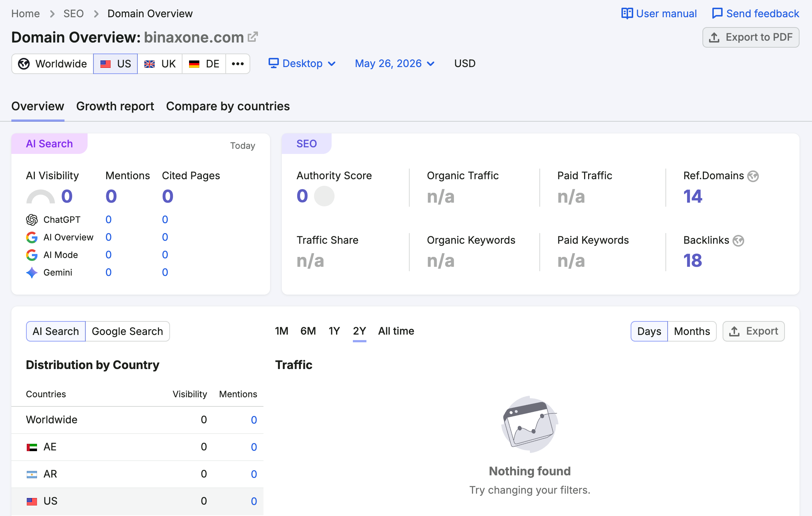
Task: Click the Gemini sparkle icon
Action: [32, 272]
